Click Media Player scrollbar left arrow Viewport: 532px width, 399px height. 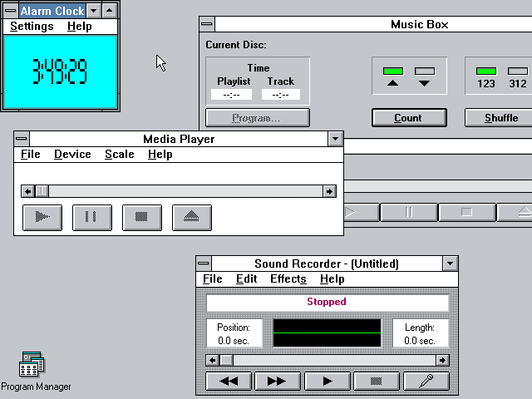[27, 191]
